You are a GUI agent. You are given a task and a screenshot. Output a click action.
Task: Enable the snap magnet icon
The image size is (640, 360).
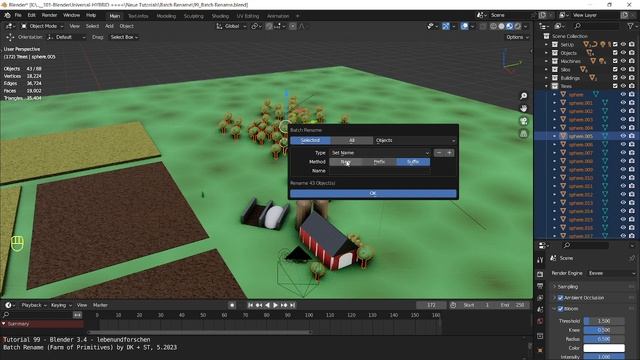pyautogui.click(x=269, y=26)
